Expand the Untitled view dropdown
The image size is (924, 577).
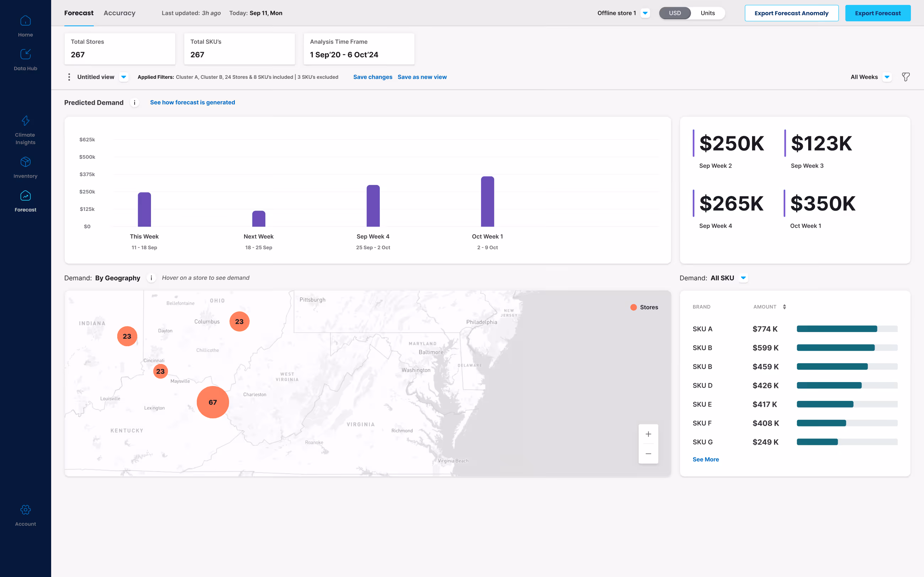[x=124, y=77]
